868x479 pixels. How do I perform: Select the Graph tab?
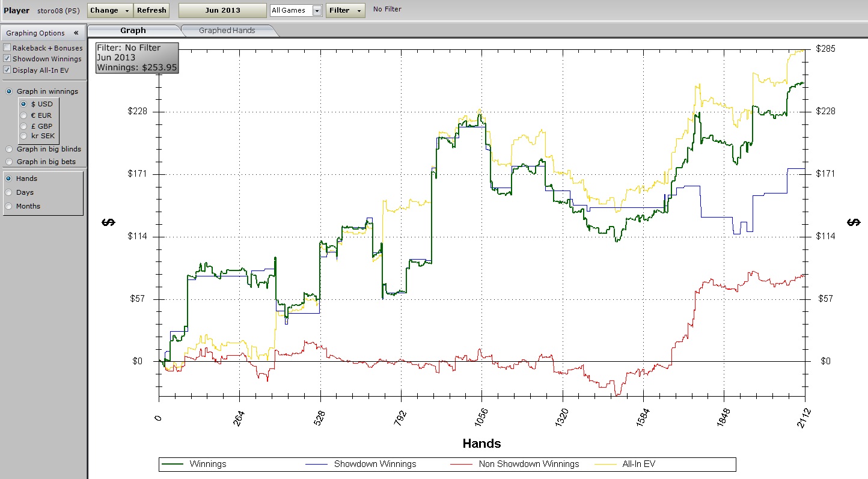point(133,31)
